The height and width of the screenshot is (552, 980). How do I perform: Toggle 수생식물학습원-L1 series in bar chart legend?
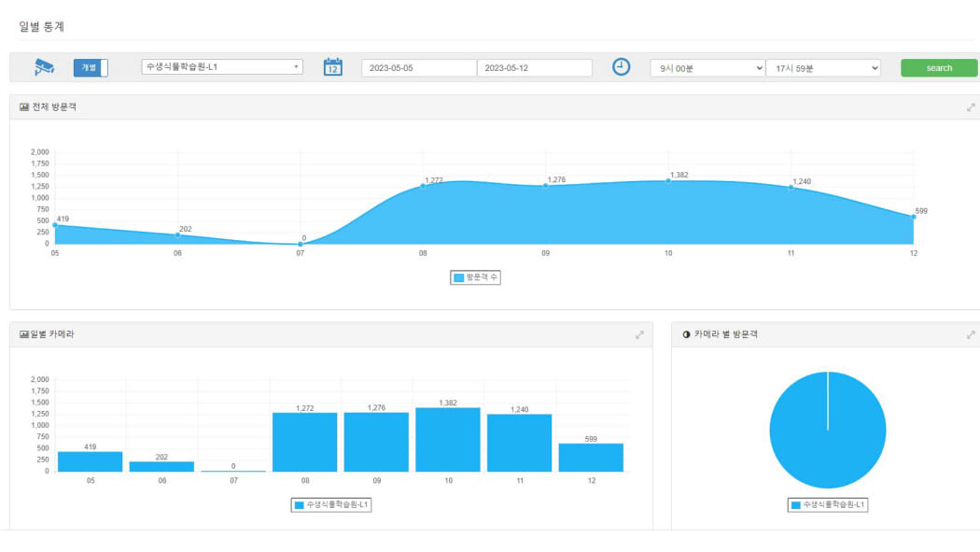point(332,504)
